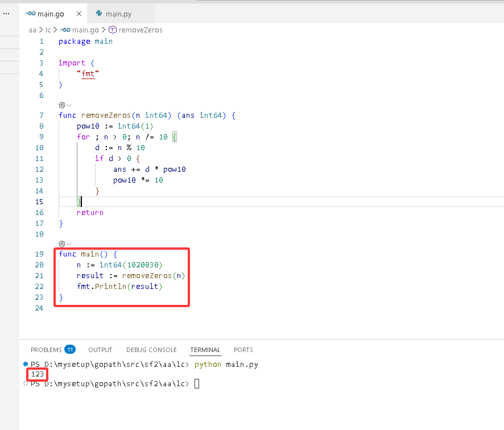Image resolution: width=504 pixels, height=430 pixels.
Task: Click the Python file icon on main.py tab
Action: pyautogui.click(x=100, y=14)
